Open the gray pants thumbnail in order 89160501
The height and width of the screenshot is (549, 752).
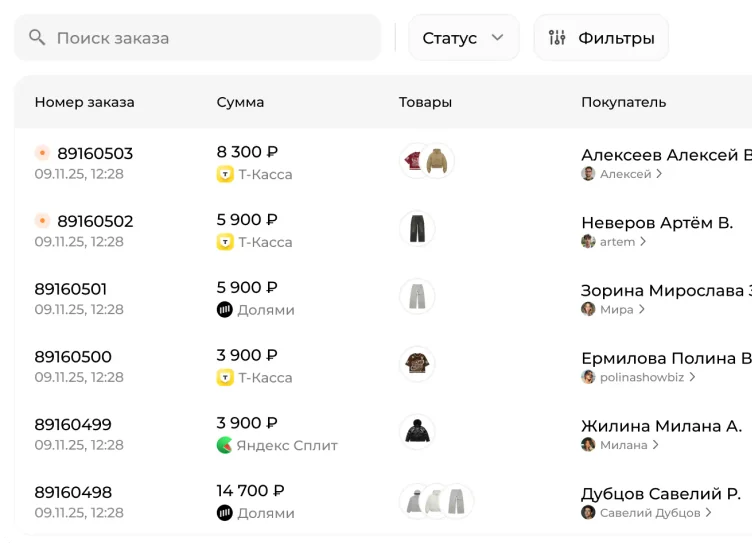click(417, 296)
